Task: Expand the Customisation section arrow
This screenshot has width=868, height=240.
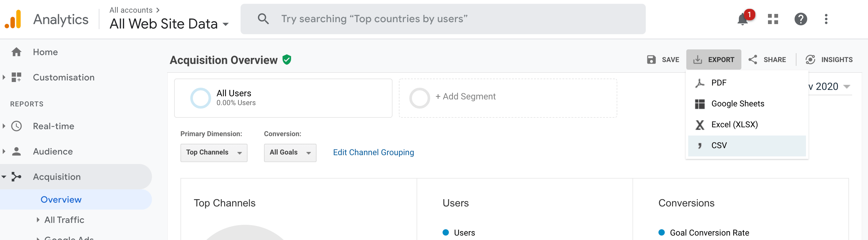Action: (4, 77)
